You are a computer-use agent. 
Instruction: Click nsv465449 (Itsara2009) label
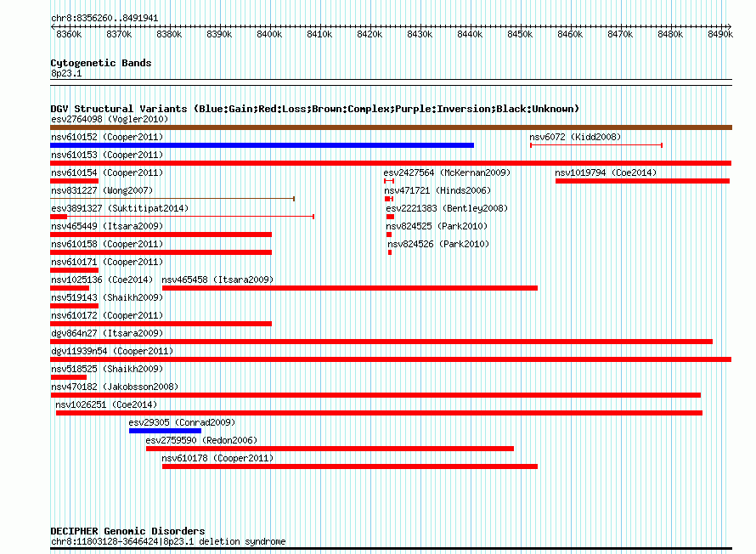[x=107, y=226]
